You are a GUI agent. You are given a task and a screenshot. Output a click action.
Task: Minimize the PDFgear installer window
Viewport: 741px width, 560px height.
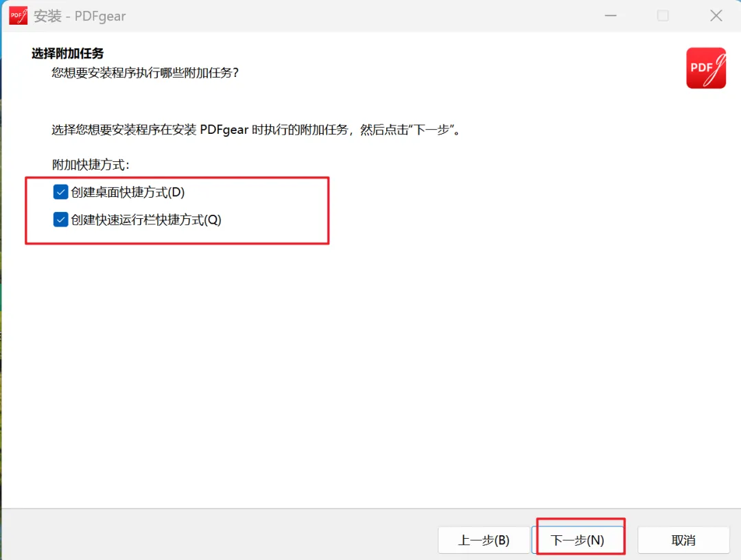point(611,16)
